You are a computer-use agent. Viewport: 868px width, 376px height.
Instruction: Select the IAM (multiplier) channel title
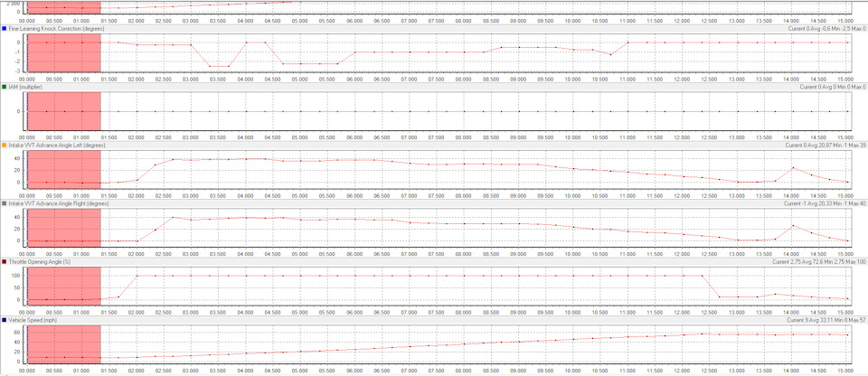[26, 87]
